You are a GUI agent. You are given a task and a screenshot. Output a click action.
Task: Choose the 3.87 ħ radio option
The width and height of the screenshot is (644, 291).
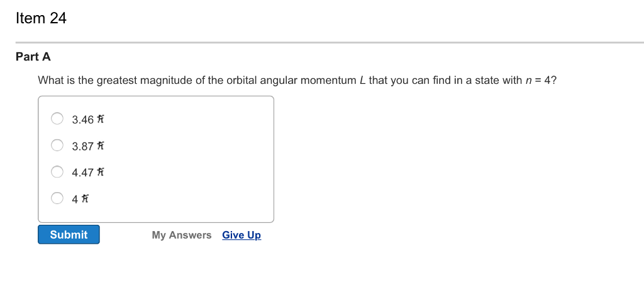point(57,145)
